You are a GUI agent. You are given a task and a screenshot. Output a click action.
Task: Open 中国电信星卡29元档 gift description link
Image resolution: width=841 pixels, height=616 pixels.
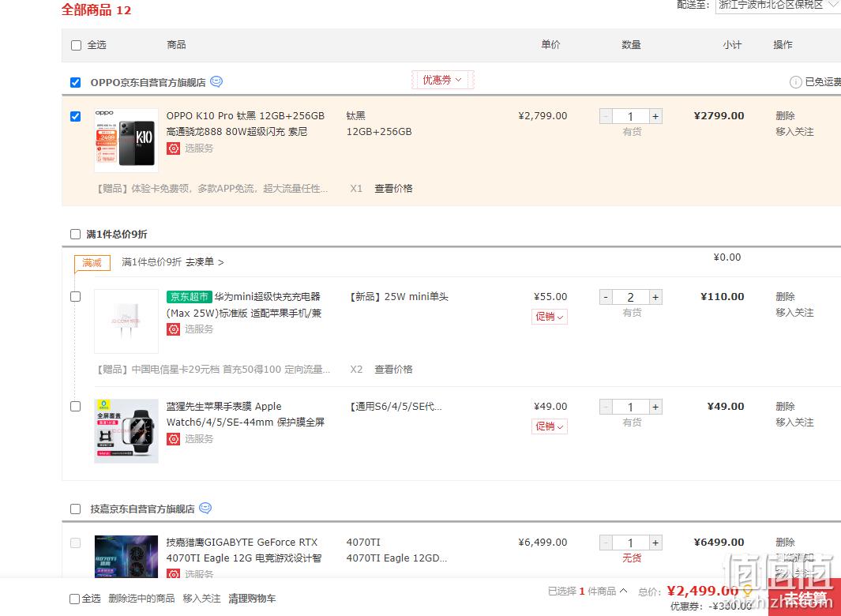(213, 370)
